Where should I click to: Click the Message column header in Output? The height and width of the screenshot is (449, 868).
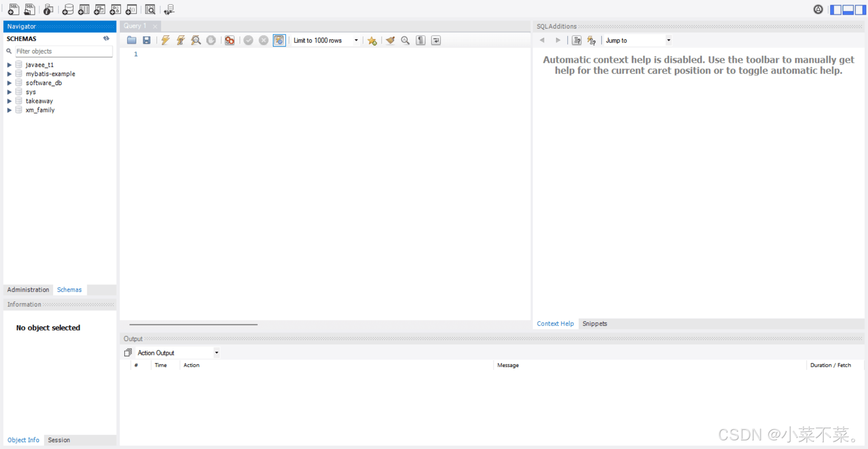click(508, 365)
